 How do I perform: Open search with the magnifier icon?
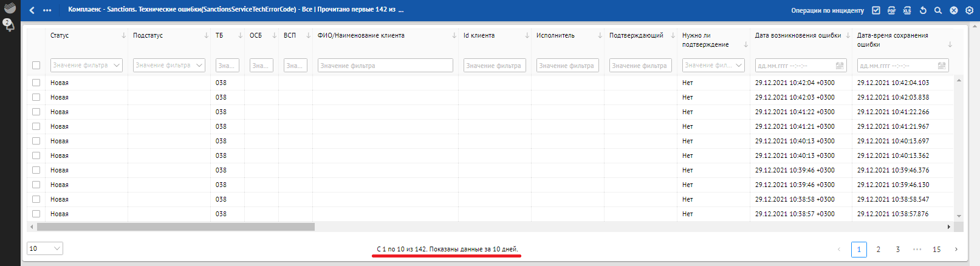coord(938,10)
